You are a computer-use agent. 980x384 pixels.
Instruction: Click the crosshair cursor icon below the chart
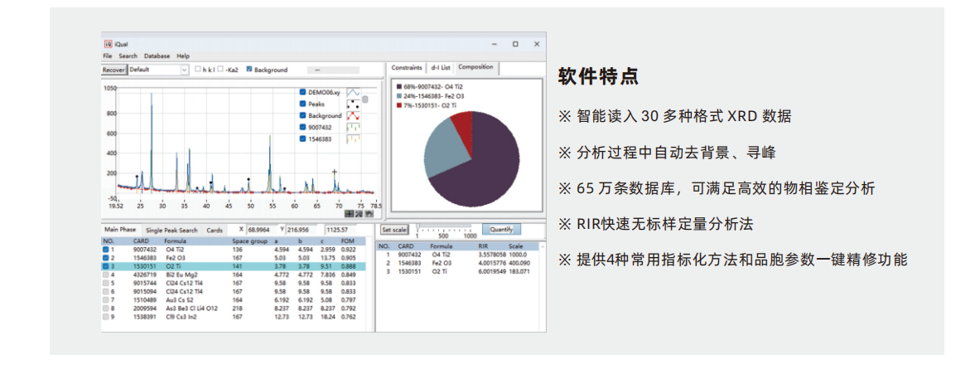click(350, 213)
